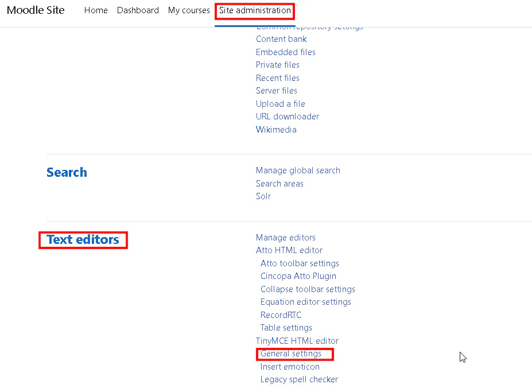The width and height of the screenshot is (532, 392).
Task: Open RecordRTC settings link
Action: click(x=281, y=315)
